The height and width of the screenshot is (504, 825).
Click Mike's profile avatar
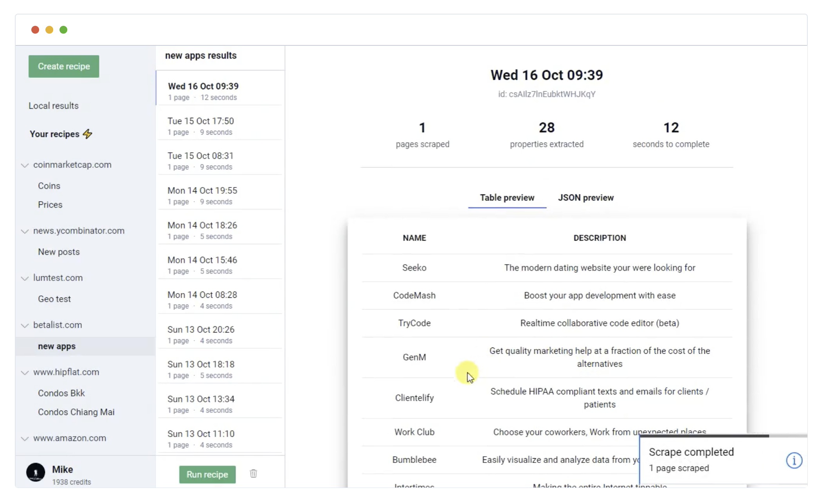36,472
